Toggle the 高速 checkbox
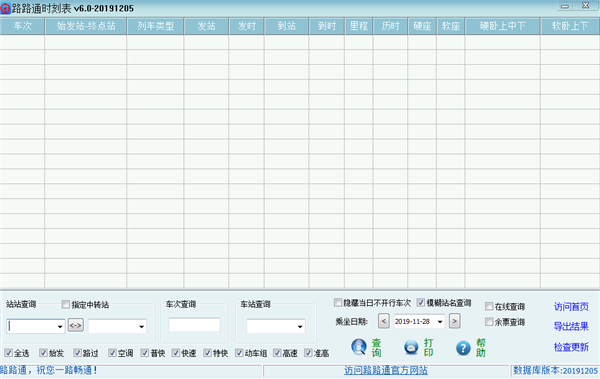The height and width of the screenshot is (379, 600). pyautogui.click(x=277, y=353)
